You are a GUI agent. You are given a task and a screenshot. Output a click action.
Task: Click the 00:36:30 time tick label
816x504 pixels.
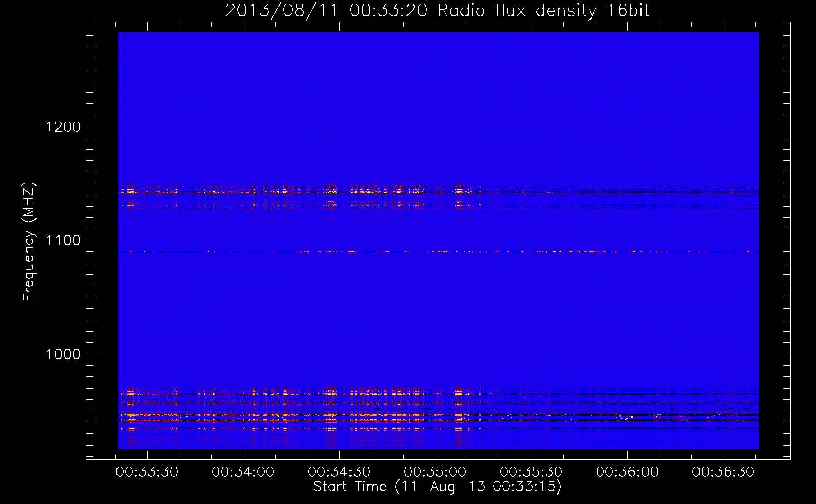point(723,472)
